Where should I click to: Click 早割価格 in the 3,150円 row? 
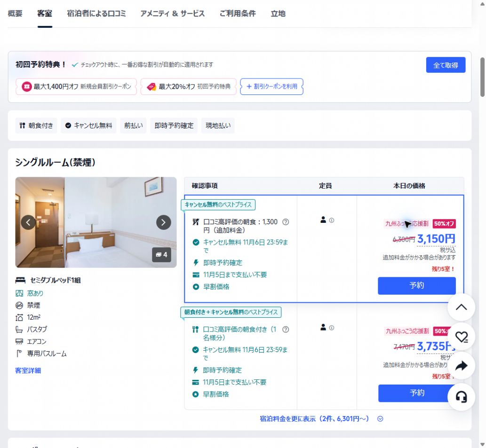(x=216, y=287)
